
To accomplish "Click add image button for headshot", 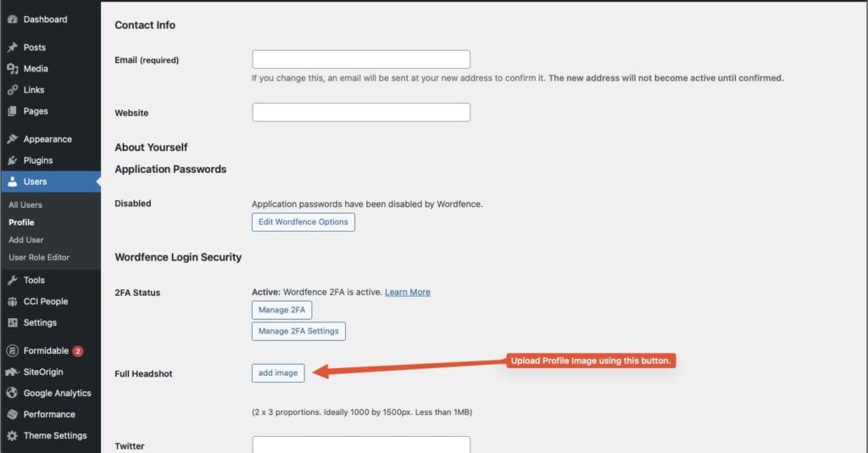I will point(278,372).
